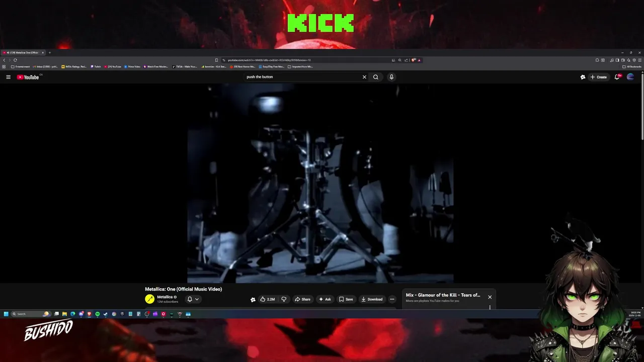Viewport: 644px width, 362px height.
Task: Toggle the browser sidebar panel icon
Action: (617, 60)
